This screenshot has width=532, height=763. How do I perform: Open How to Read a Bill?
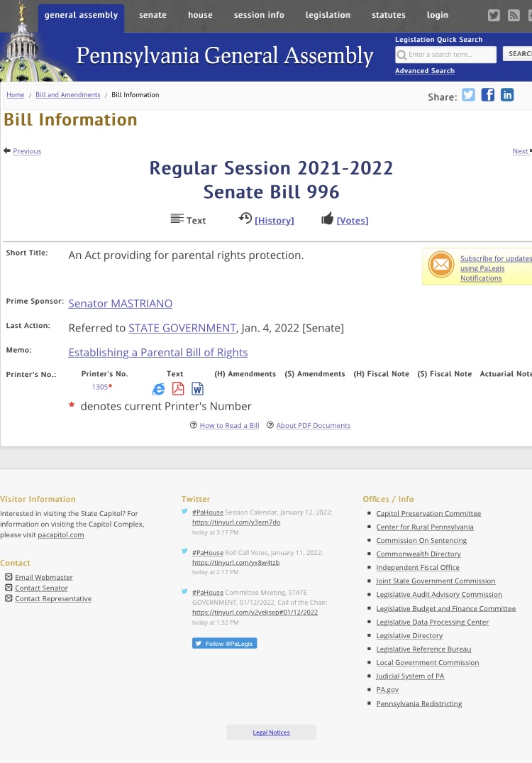tap(230, 425)
